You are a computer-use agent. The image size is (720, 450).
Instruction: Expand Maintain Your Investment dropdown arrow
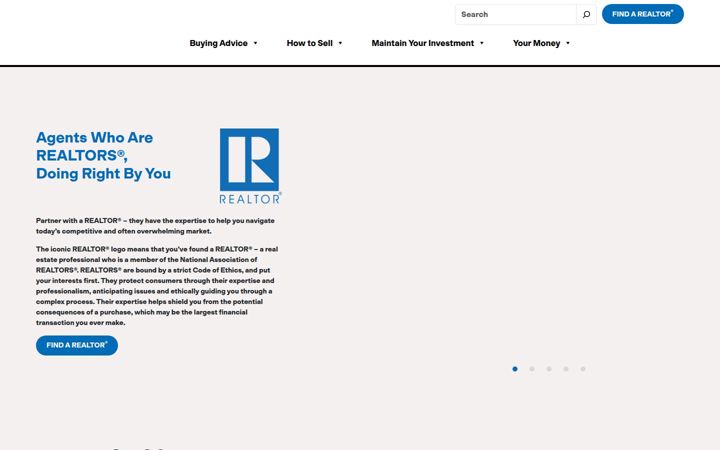click(x=482, y=43)
